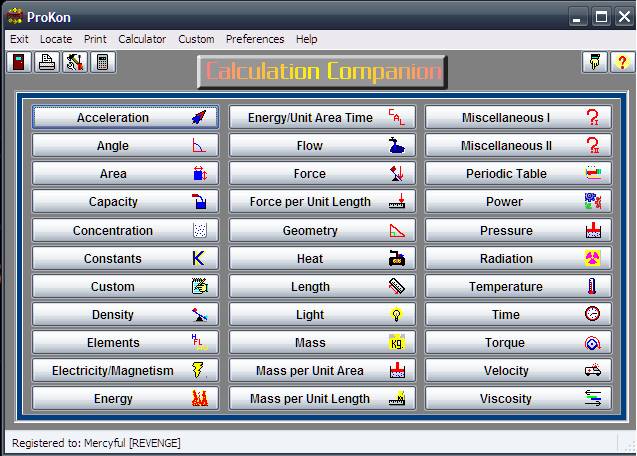637x456 pixels.
Task: Maximize the ProKon window
Action: pos(601,17)
